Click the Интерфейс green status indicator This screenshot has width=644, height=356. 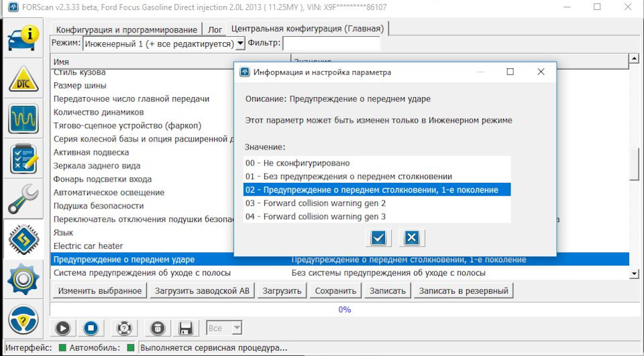(62, 348)
